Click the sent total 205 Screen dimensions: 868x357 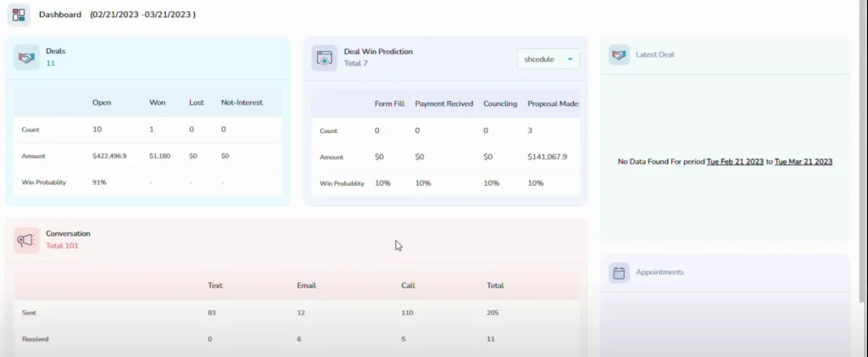(x=492, y=313)
